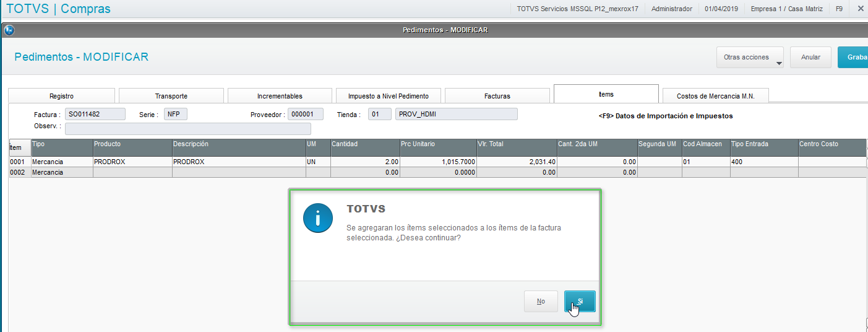
Task: Click the Cant. 2da UM column header
Action: (x=597, y=147)
